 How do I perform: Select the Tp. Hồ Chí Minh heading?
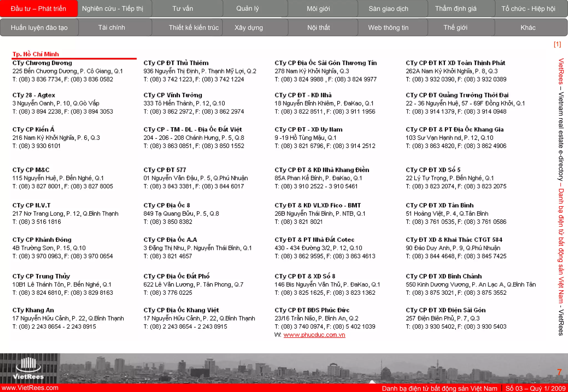coord(35,54)
